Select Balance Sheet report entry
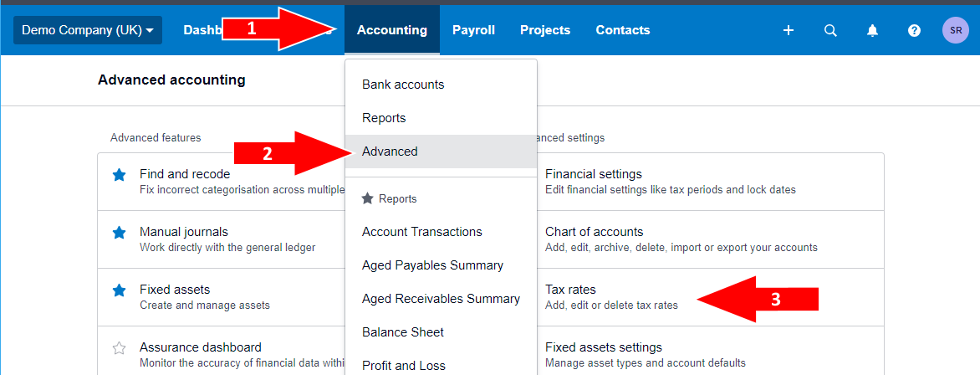The height and width of the screenshot is (375, 980). coord(403,332)
